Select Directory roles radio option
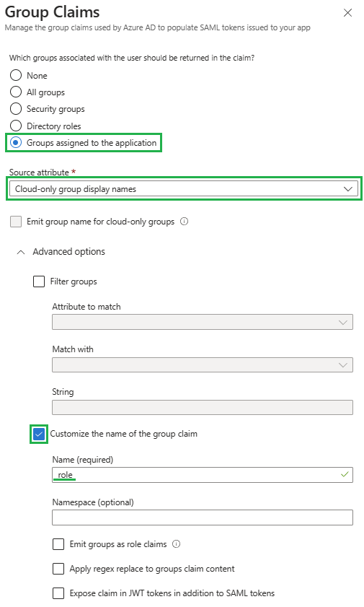Screen dimensions: 364x607 point(16,126)
